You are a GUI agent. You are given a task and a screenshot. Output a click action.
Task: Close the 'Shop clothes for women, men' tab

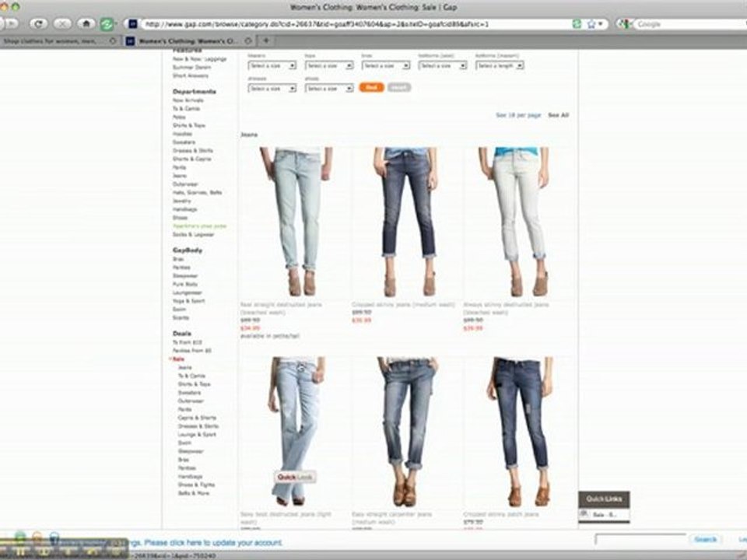113,41
